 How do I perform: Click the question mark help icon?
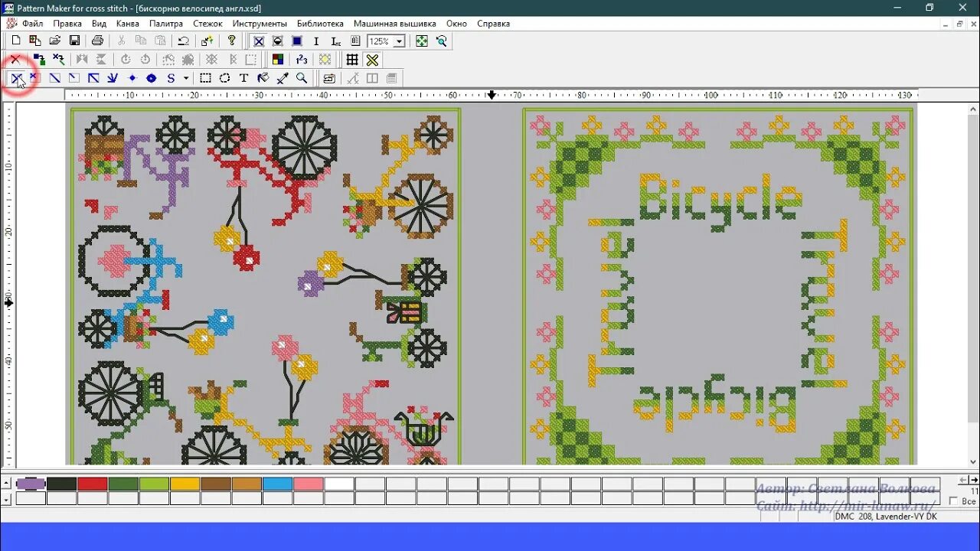[231, 41]
